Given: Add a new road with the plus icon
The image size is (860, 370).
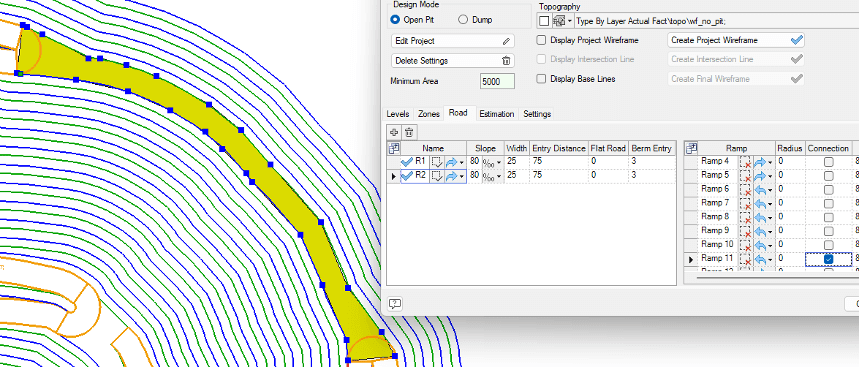Looking at the screenshot, I should coord(394,132).
